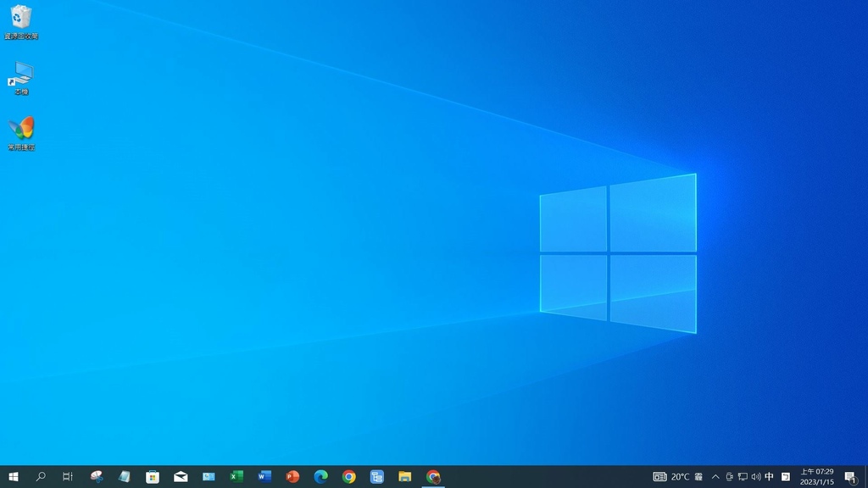This screenshot has height=488, width=868.
Task: Open the Notepad taskbar icon
Action: [124, 476]
